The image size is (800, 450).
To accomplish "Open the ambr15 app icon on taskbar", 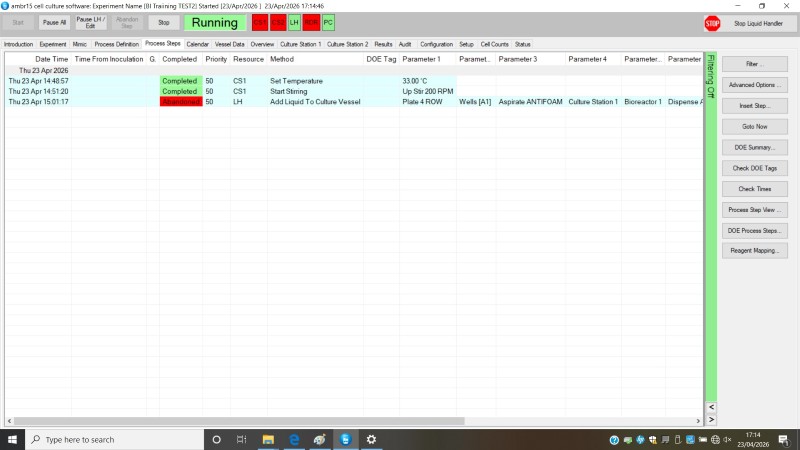I will point(345,439).
